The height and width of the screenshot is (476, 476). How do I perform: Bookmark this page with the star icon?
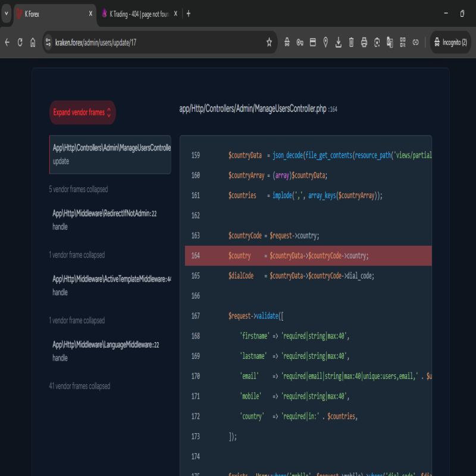(x=269, y=42)
